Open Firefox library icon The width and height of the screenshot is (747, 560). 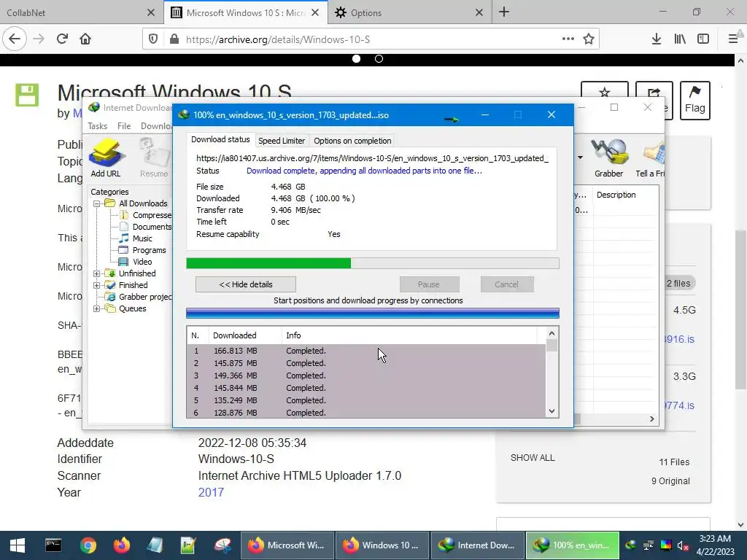point(680,39)
